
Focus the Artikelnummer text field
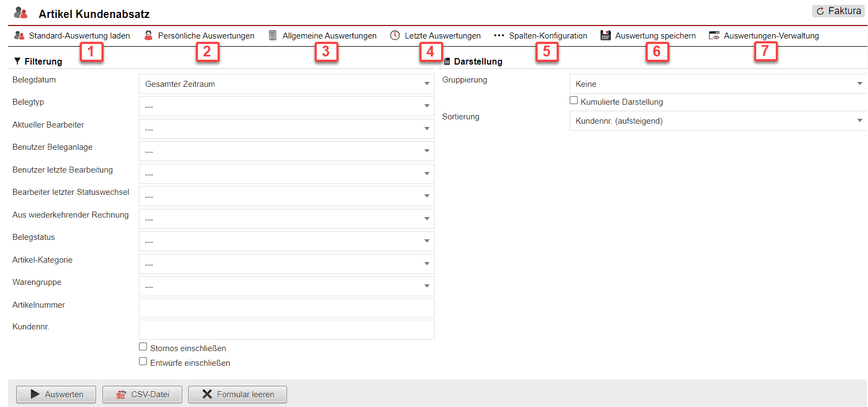pyautogui.click(x=286, y=308)
